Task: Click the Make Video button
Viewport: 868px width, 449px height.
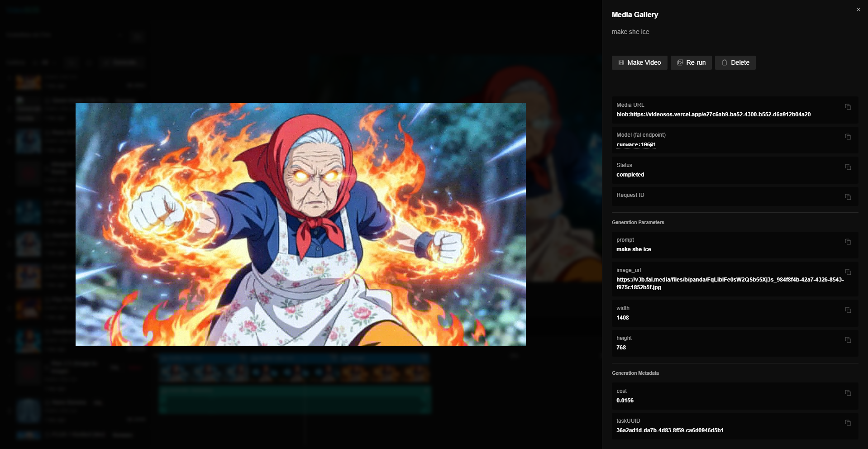Action: [x=639, y=62]
